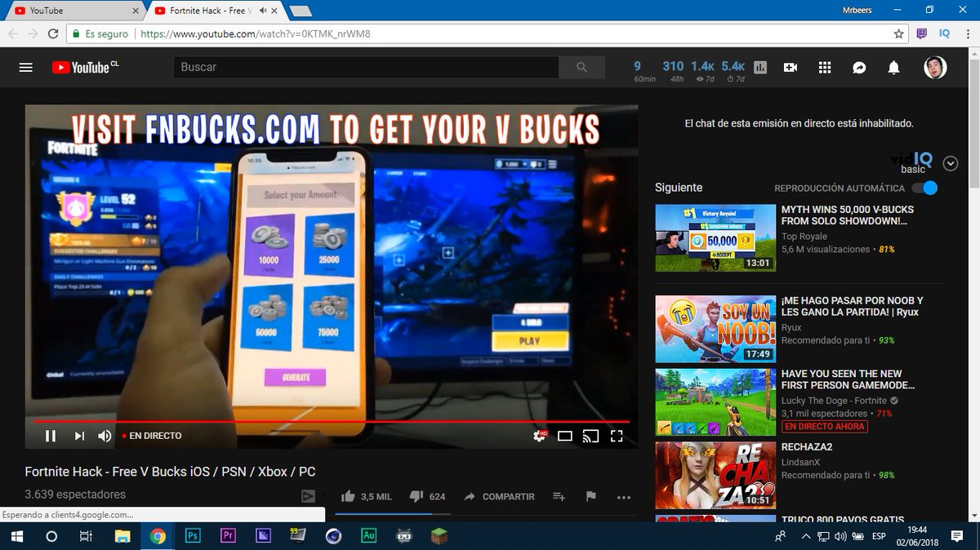
Task: Open a new browser tab
Action: (300, 11)
